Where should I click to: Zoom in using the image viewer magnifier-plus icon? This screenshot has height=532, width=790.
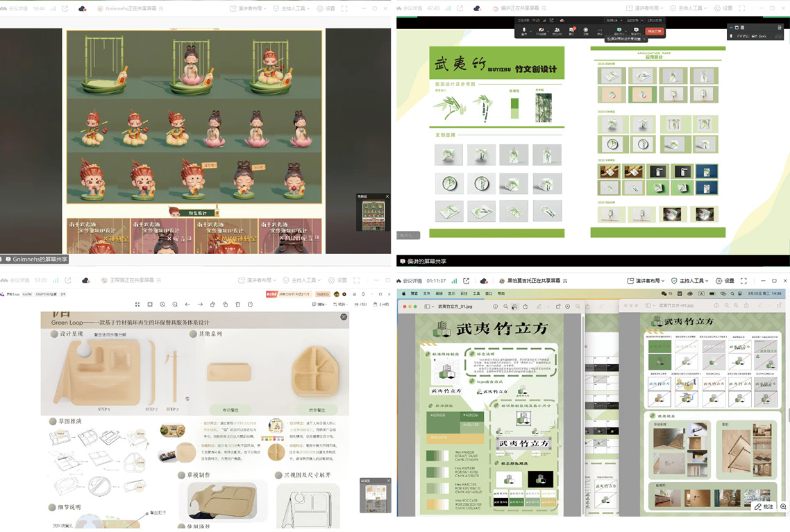coord(162,304)
